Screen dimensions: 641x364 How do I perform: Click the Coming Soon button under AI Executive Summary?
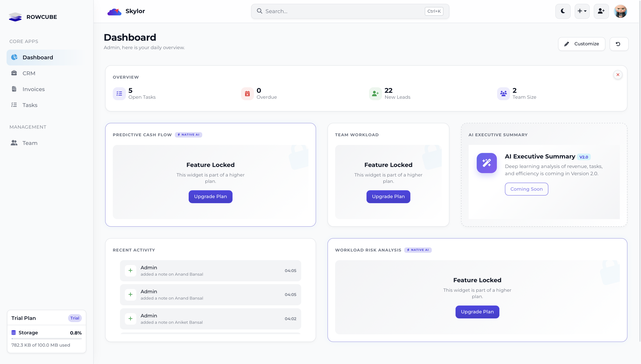tap(526, 189)
